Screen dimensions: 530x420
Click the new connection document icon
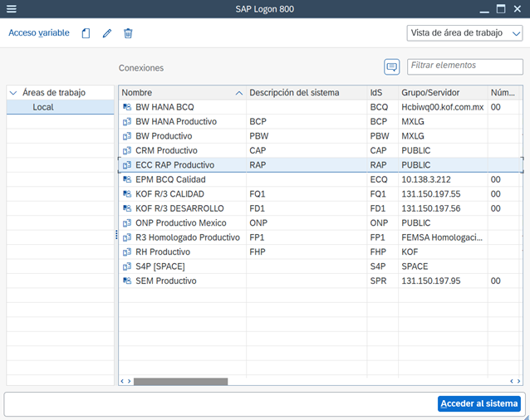coord(86,33)
